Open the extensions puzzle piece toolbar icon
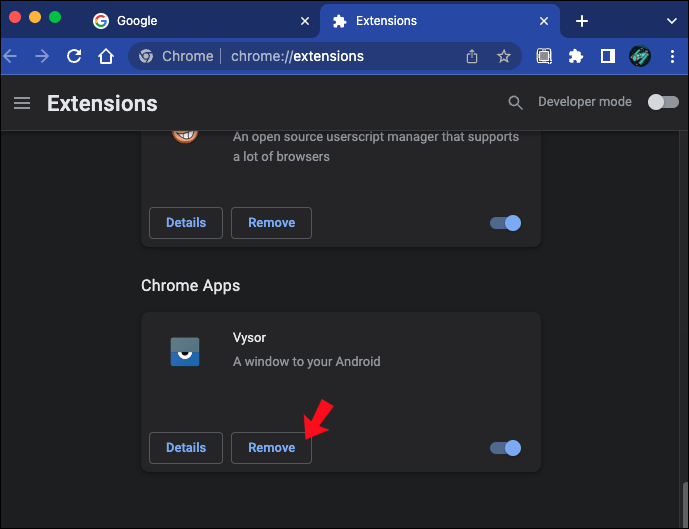 (x=576, y=56)
